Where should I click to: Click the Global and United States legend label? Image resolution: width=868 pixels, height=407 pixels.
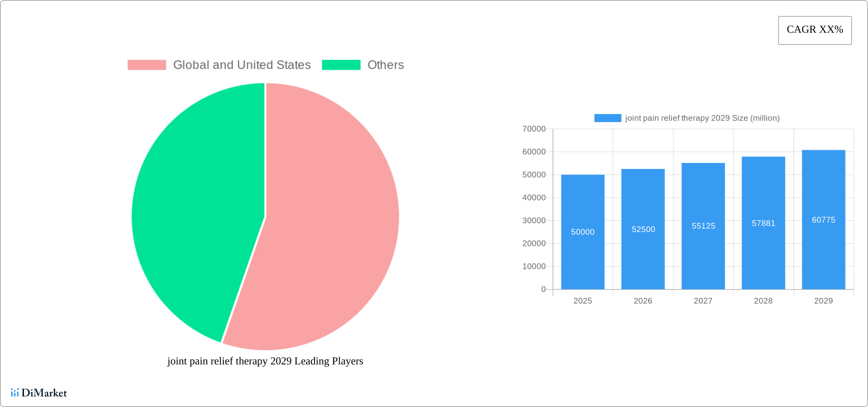coord(242,65)
